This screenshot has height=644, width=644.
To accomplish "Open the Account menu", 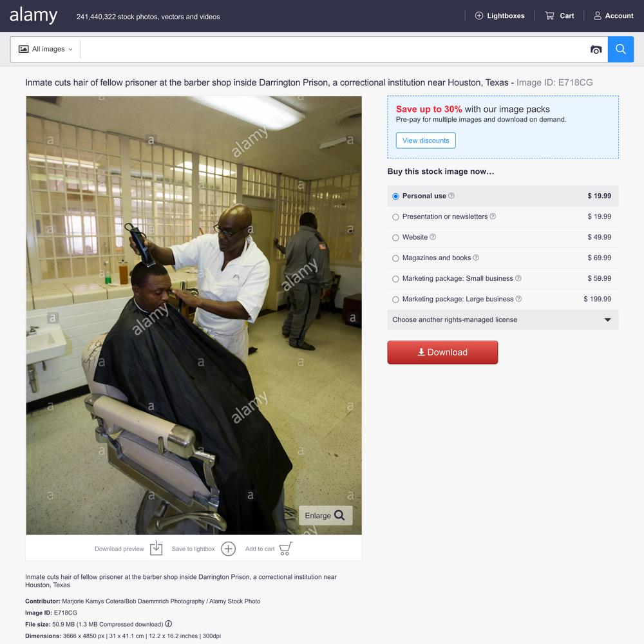I will click(x=613, y=15).
